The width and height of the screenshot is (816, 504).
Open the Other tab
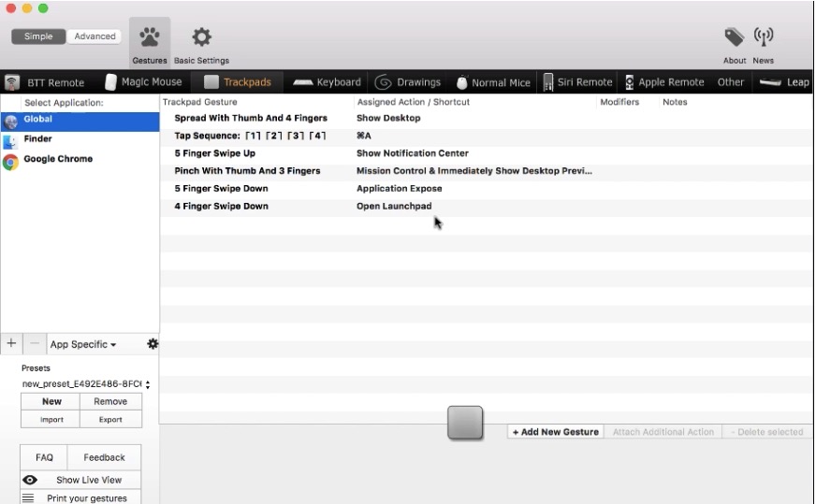730,82
